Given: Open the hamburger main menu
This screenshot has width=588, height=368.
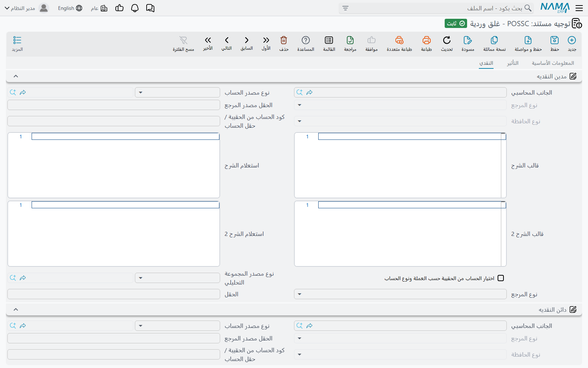Looking at the screenshot, I should click(579, 8).
